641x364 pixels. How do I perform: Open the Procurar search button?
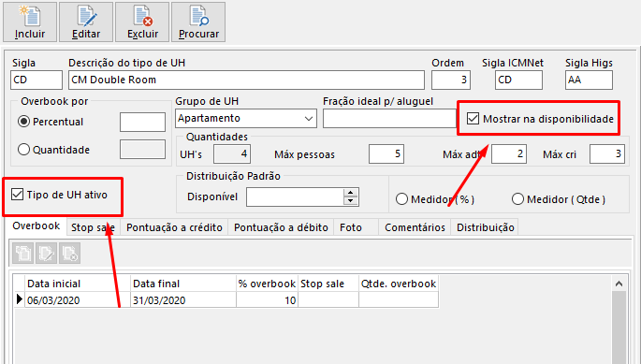(x=198, y=22)
